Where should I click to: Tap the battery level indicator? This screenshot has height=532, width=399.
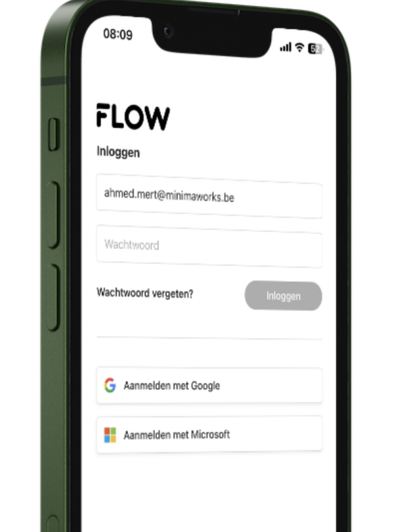pos(315,49)
